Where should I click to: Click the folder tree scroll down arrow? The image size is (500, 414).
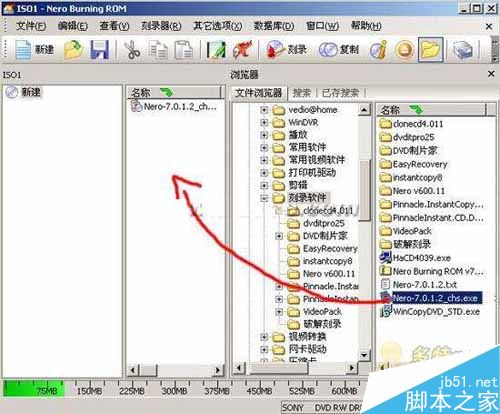point(364,355)
